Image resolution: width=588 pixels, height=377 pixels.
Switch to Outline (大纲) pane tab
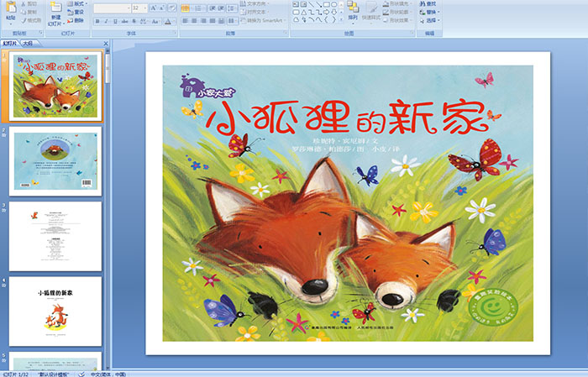coord(28,44)
